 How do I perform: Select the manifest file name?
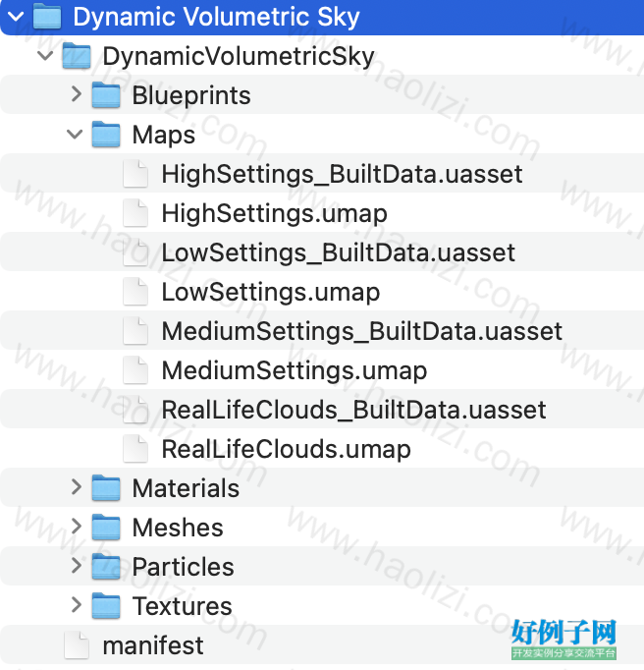153,645
